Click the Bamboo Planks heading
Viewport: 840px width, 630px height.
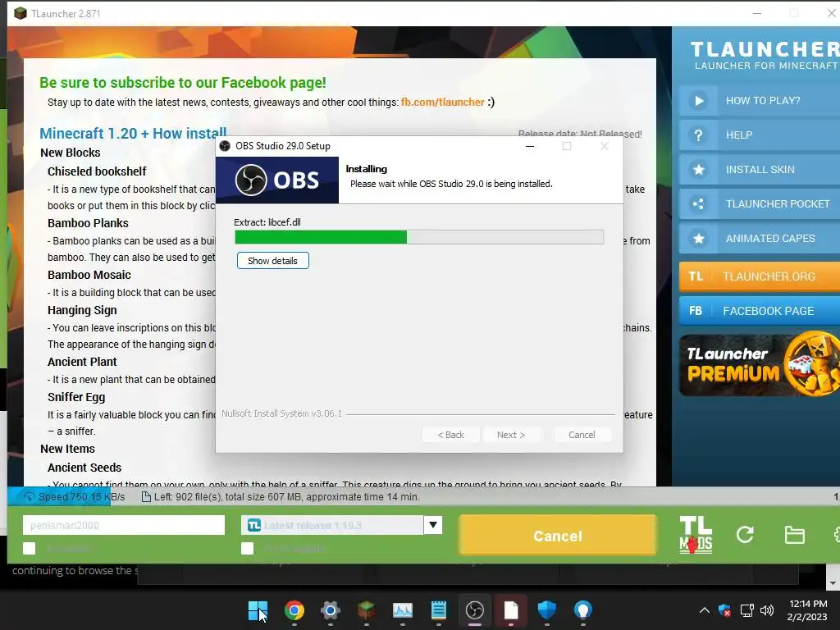click(x=88, y=223)
